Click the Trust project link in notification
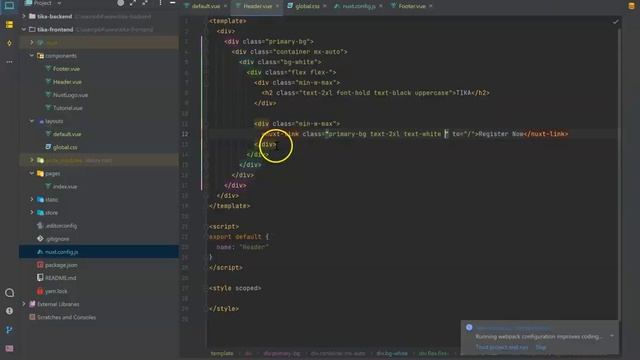 (502, 347)
